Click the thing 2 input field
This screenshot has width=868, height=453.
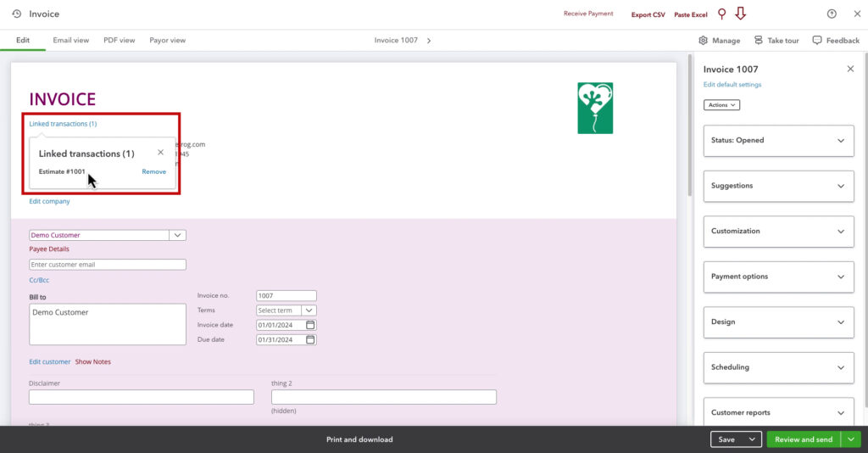(384, 397)
